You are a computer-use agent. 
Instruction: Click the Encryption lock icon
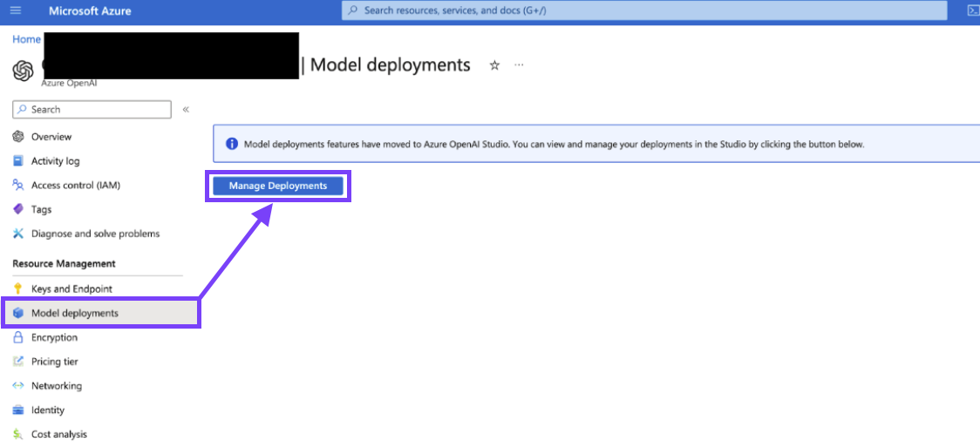tap(18, 337)
